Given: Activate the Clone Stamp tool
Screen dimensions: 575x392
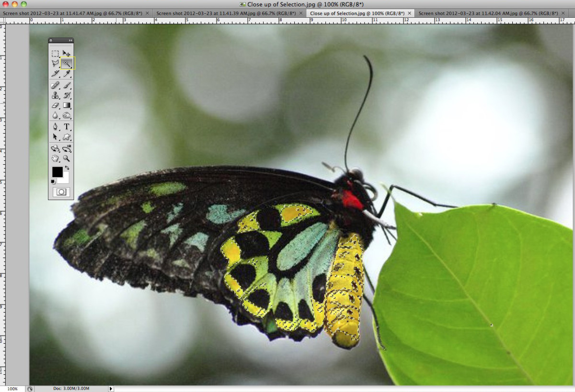Looking at the screenshot, I should coord(56,96).
